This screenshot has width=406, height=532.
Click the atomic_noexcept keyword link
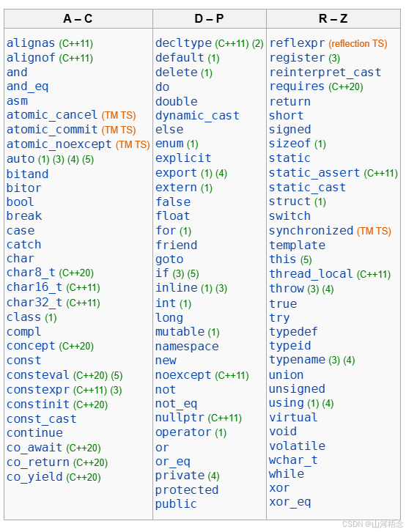59,144
